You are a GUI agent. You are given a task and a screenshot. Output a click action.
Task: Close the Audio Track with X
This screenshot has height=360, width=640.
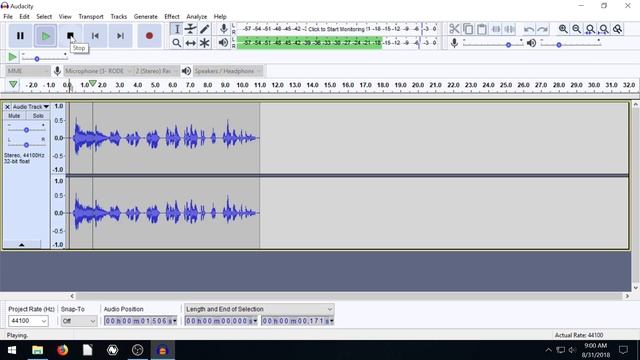pos(7,107)
